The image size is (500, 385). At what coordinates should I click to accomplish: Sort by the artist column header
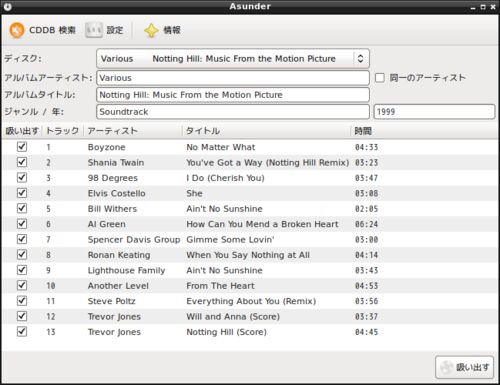pos(133,131)
